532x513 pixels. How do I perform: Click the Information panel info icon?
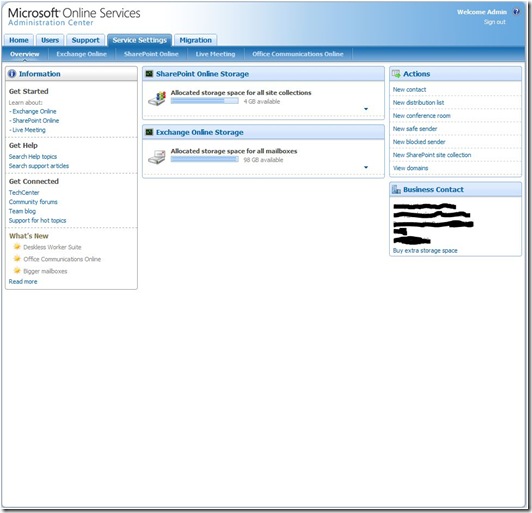tap(12, 74)
